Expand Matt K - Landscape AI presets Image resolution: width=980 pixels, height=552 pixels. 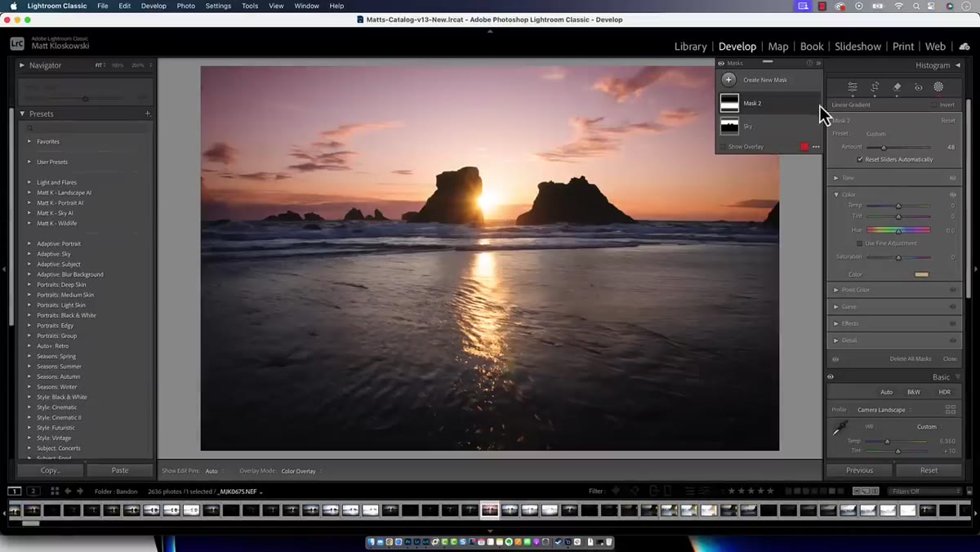click(x=29, y=193)
